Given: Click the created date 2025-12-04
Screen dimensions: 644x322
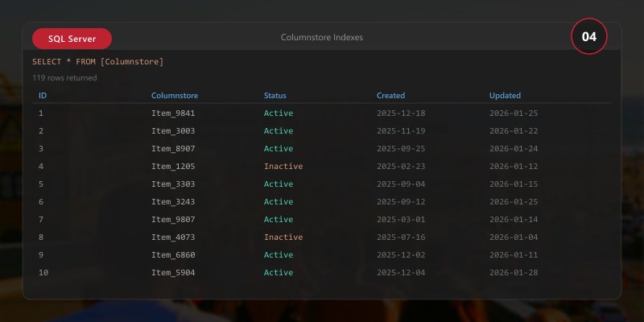Looking at the screenshot, I should point(401,272).
